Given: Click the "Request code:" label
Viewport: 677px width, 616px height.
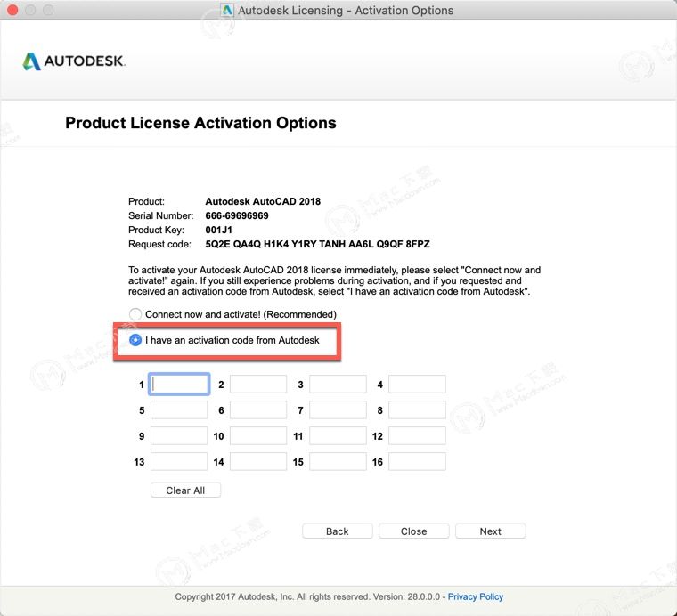Looking at the screenshot, I should pos(159,244).
